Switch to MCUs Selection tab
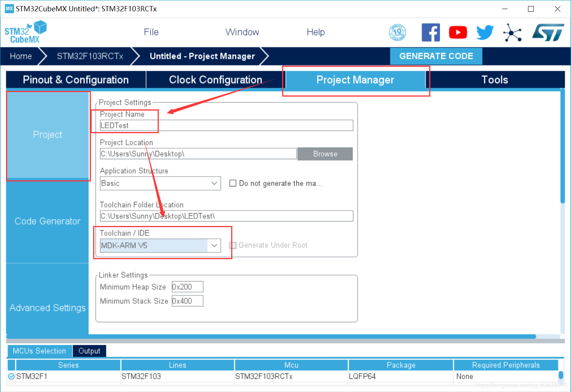Image resolution: width=571 pixels, height=392 pixels. (x=40, y=351)
